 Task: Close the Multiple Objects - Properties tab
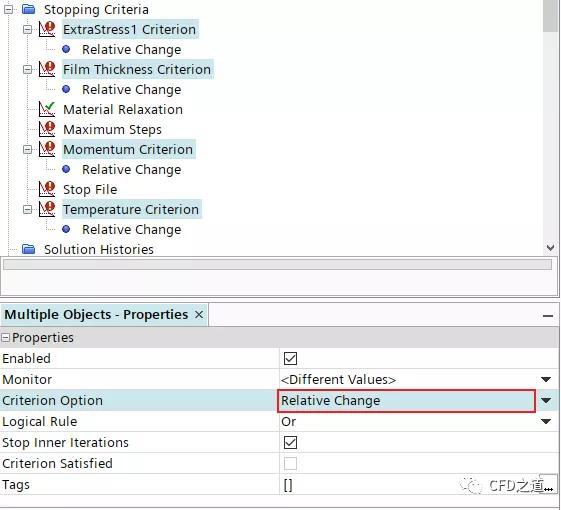(x=199, y=315)
